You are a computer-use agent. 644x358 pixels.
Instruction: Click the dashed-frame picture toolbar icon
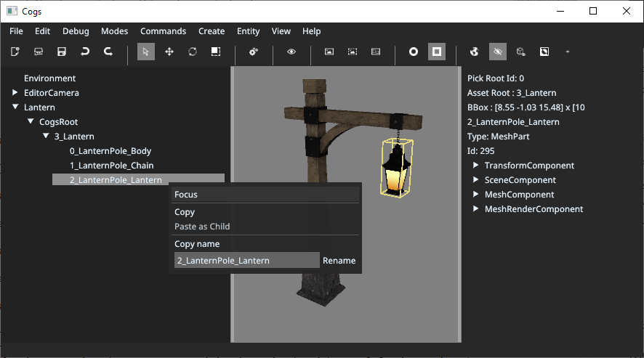click(x=353, y=52)
